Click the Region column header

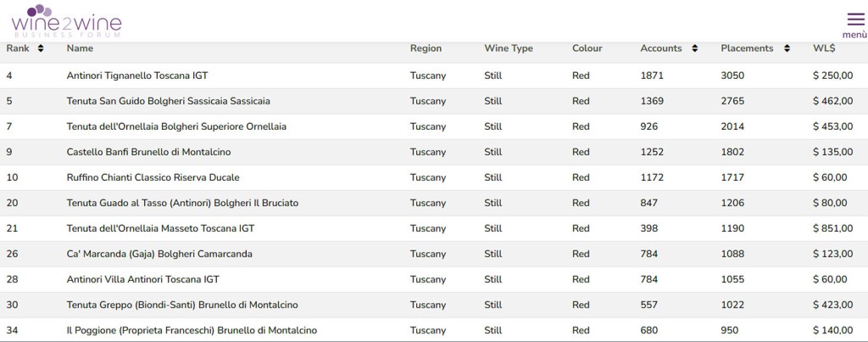(426, 48)
